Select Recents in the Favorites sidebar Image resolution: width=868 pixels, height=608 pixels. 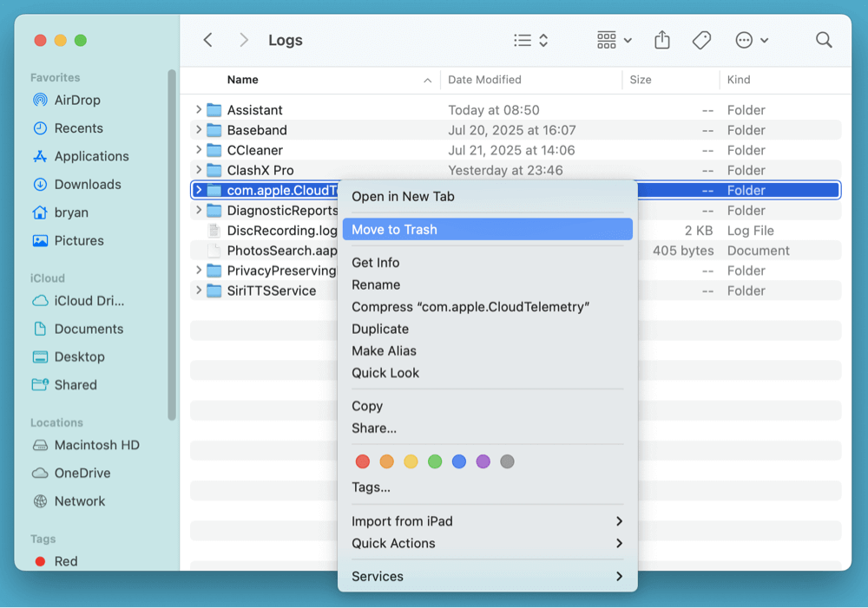point(68,127)
